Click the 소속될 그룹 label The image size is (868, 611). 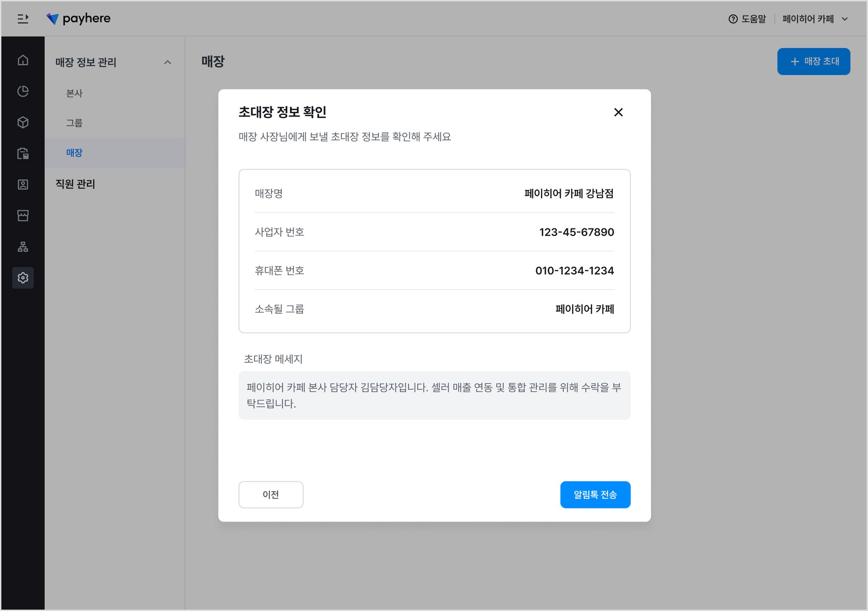click(x=279, y=309)
